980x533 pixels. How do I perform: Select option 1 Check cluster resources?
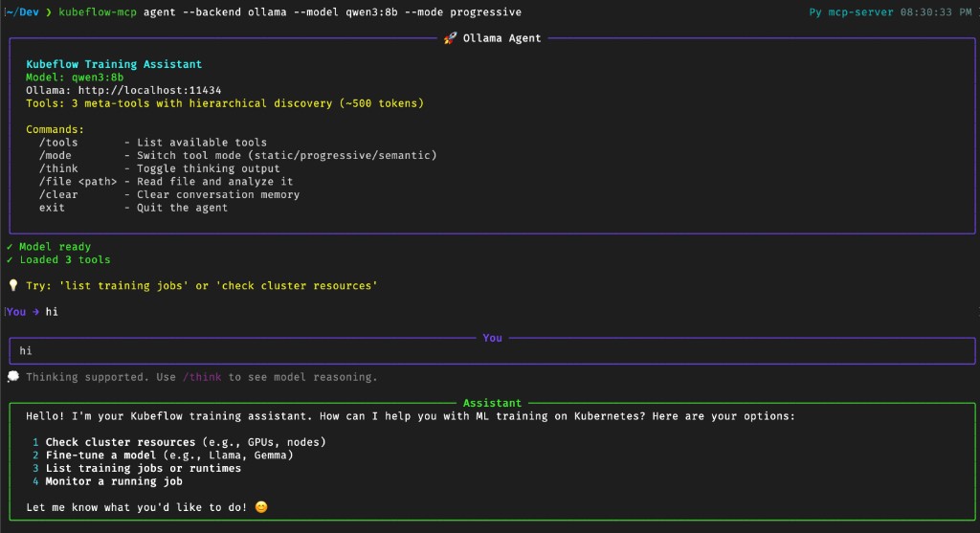(179, 442)
